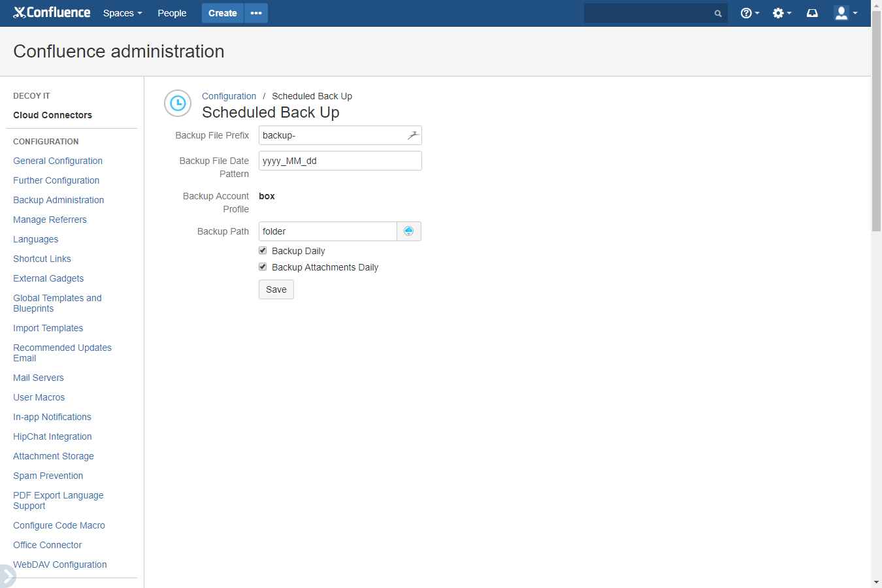Viewport: 882px width, 588px height.
Task: Click the sidebar expand arrow icon
Action: (7, 576)
